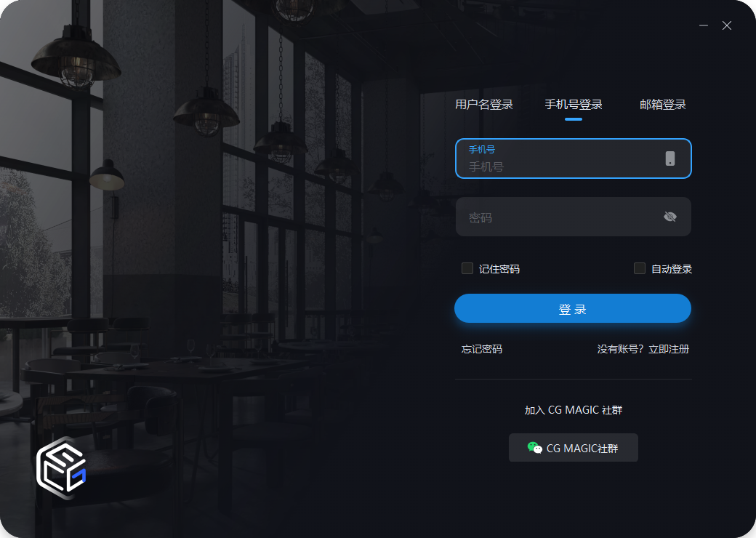Click the green WeChat icon
The image size is (756, 538).
click(x=535, y=448)
